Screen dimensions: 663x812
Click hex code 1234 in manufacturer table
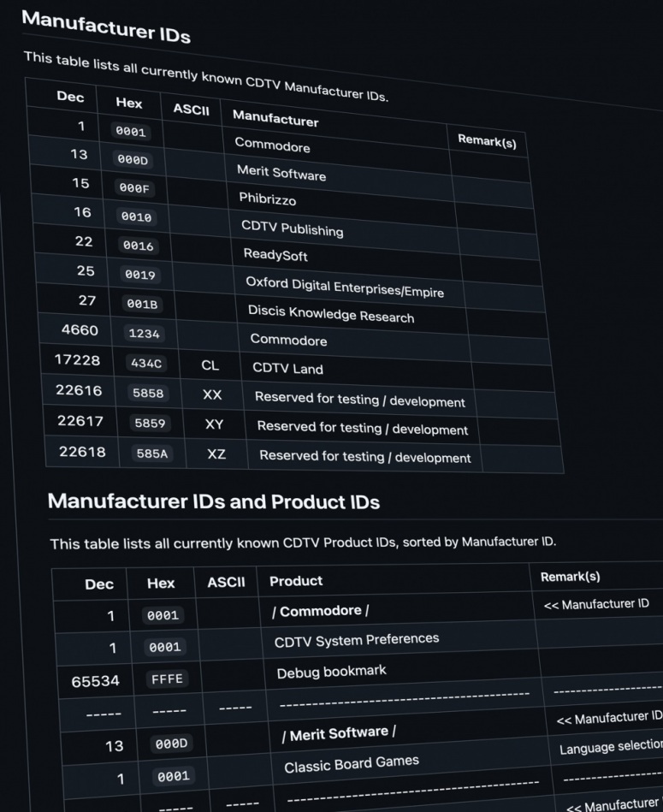pyautogui.click(x=145, y=334)
